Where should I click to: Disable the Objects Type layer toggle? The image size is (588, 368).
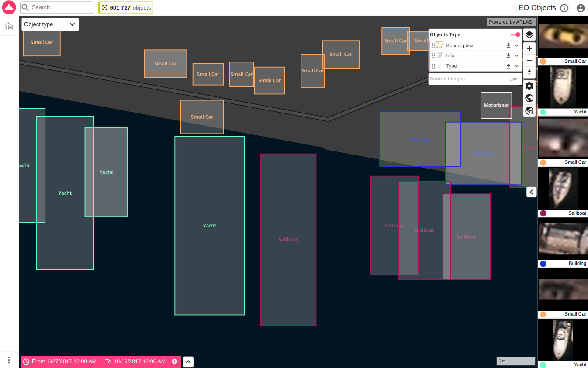[515, 34]
